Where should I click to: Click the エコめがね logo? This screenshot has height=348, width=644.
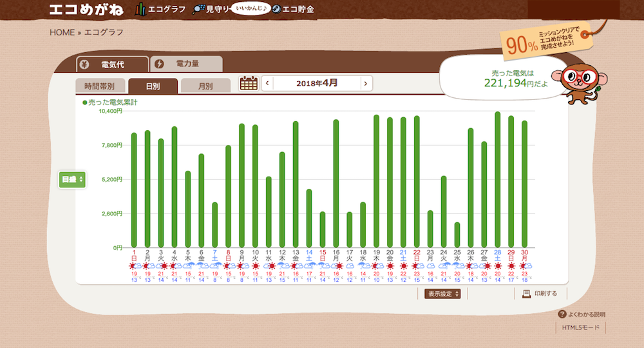pos(86,9)
